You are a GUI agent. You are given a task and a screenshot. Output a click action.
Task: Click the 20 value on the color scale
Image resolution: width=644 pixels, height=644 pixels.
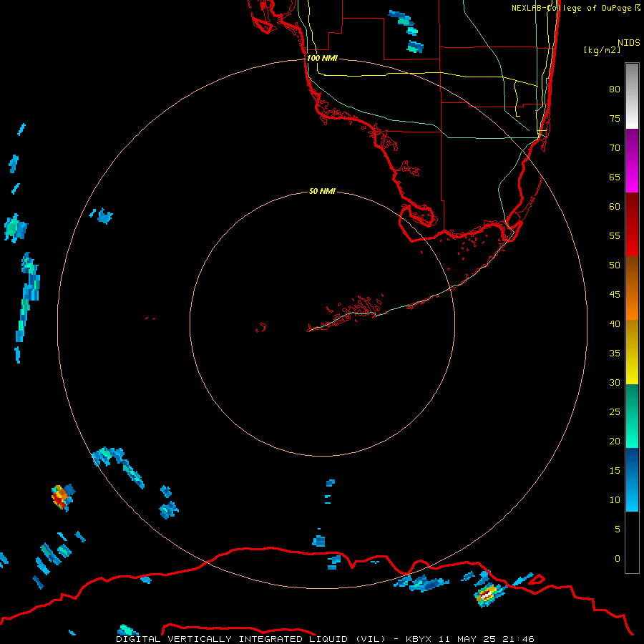click(x=615, y=441)
